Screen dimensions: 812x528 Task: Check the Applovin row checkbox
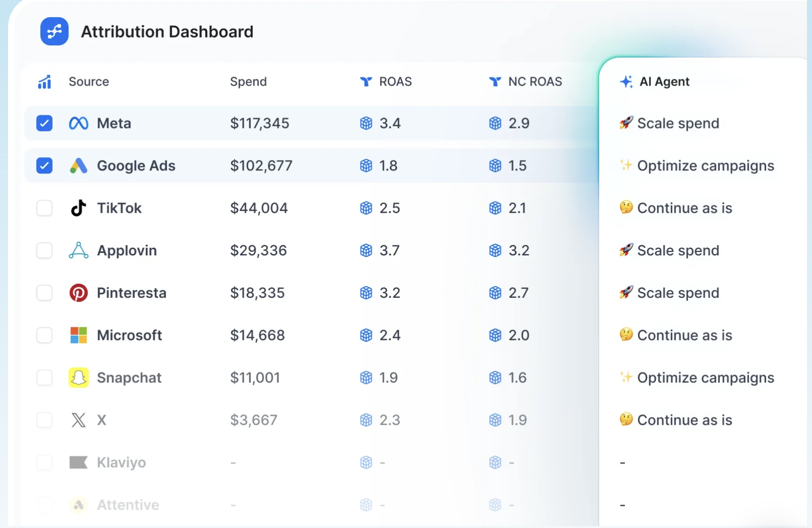coord(44,250)
